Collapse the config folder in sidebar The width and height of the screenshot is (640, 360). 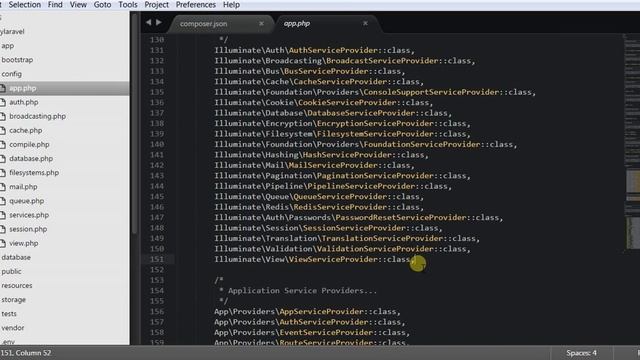(x=11, y=74)
